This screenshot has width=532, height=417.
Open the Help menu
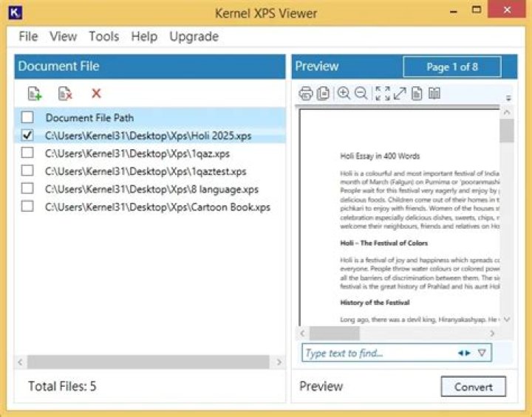[x=144, y=36]
